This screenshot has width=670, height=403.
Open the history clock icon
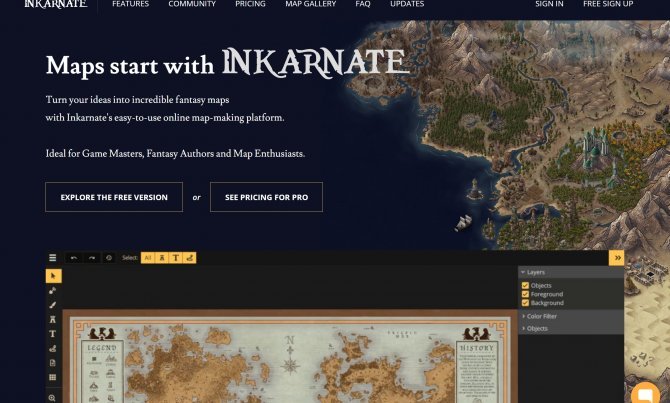tap(109, 258)
